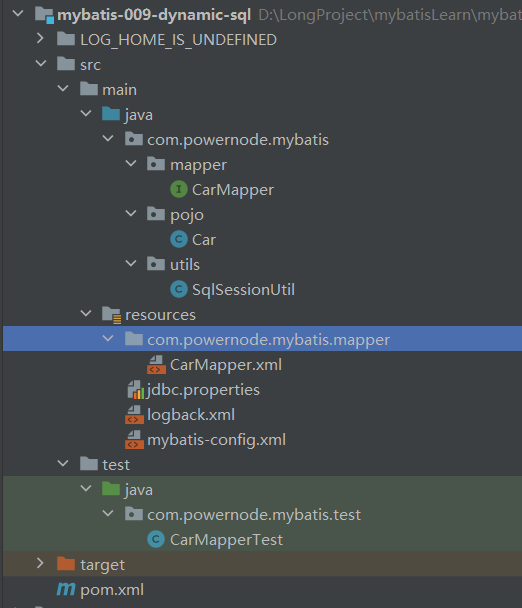Click the green test sources java folder icon
The image size is (522, 608).
[x=111, y=489]
